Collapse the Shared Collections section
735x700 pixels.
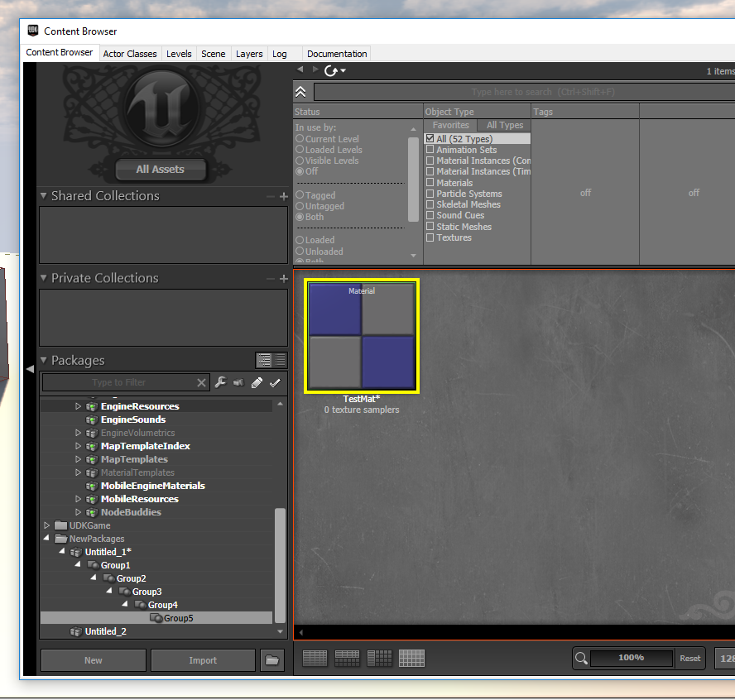(x=44, y=196)
